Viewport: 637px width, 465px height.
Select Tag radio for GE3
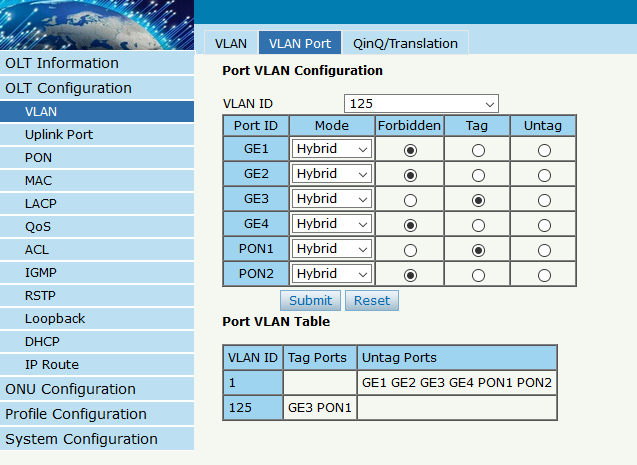click(478, 200)
